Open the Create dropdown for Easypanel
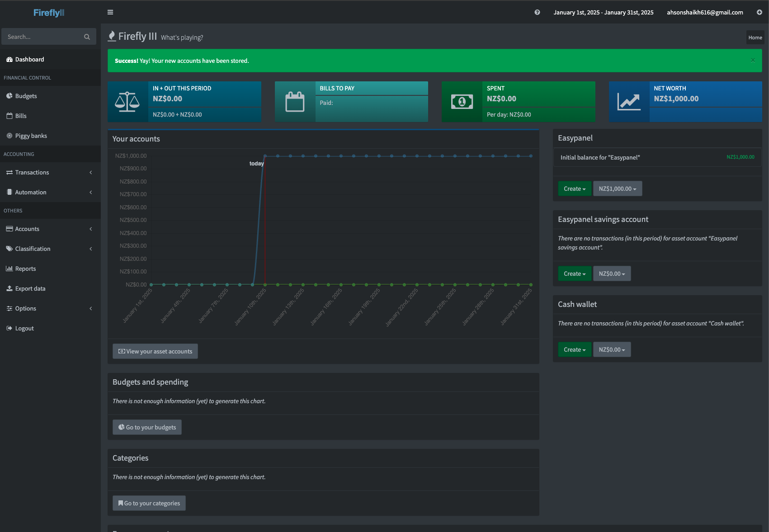This screenshot has width=769, height=532. click(574, 188)
